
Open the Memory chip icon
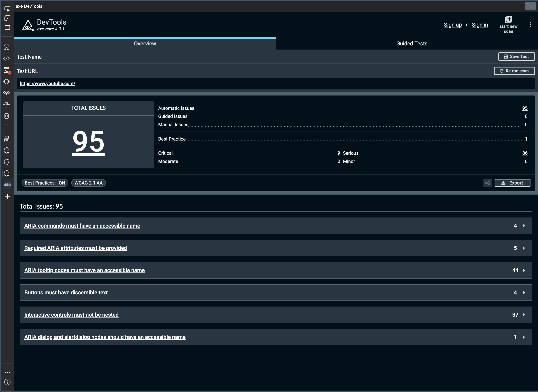[7, 116]
